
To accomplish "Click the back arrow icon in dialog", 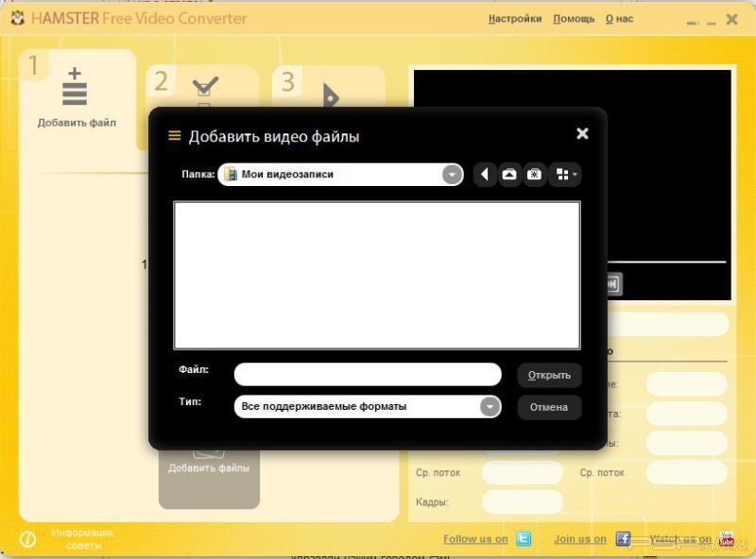I will 485,175.
